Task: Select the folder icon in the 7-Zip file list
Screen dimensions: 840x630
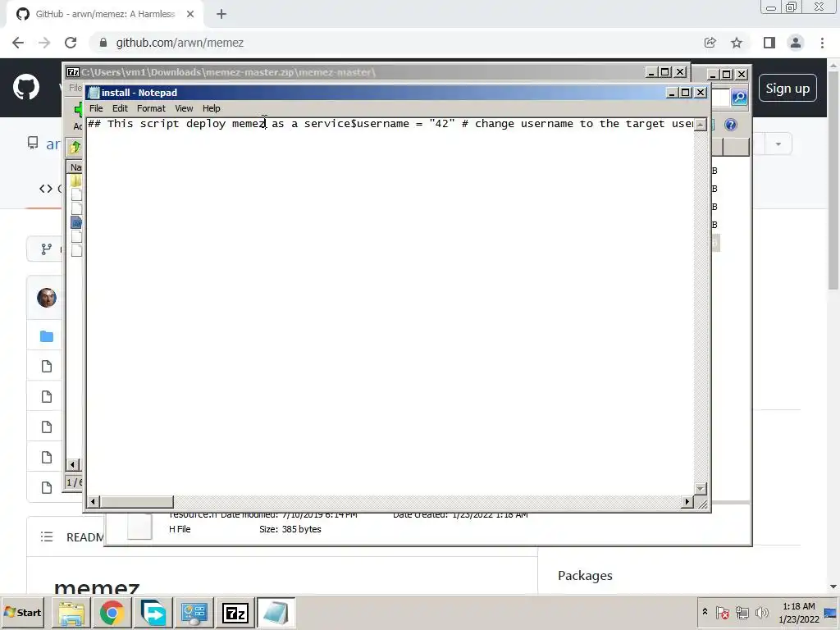Action: click(76, 181)
